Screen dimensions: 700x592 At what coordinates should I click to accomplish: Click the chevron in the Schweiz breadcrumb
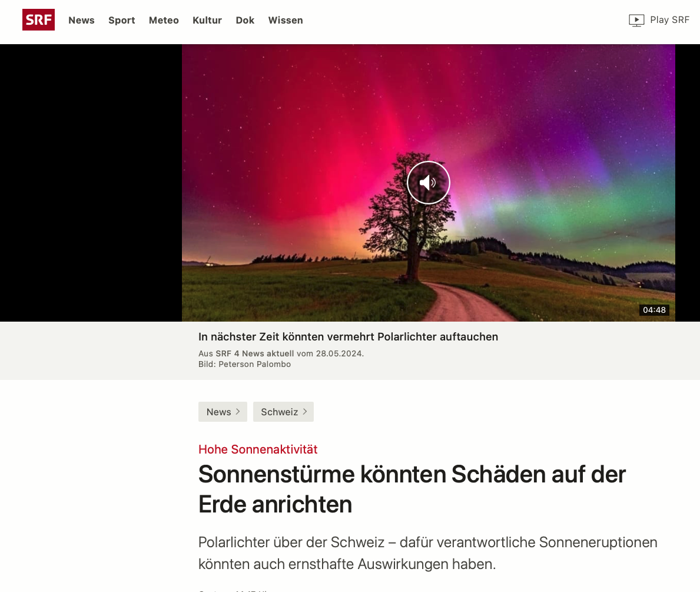[305, 412]
